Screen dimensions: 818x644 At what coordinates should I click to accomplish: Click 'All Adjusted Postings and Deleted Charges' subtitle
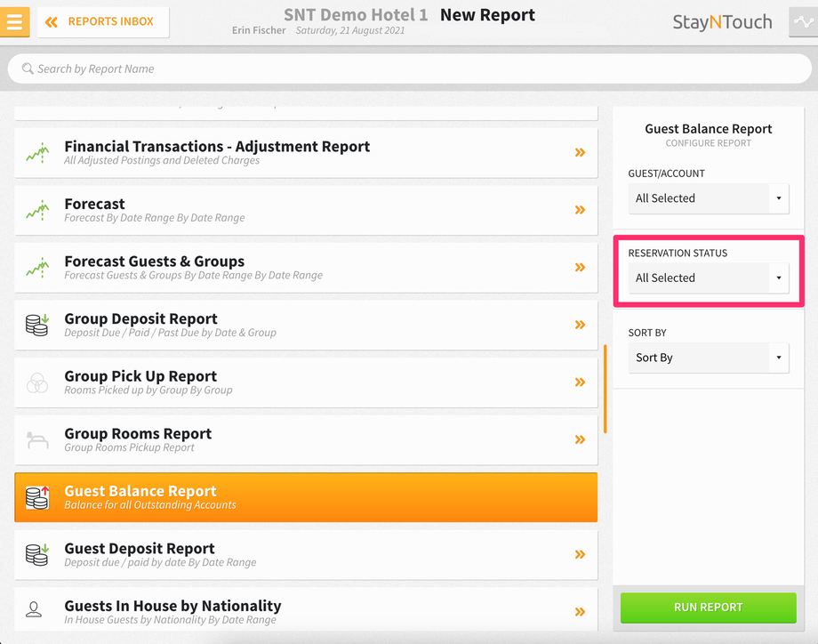(162, 160)
